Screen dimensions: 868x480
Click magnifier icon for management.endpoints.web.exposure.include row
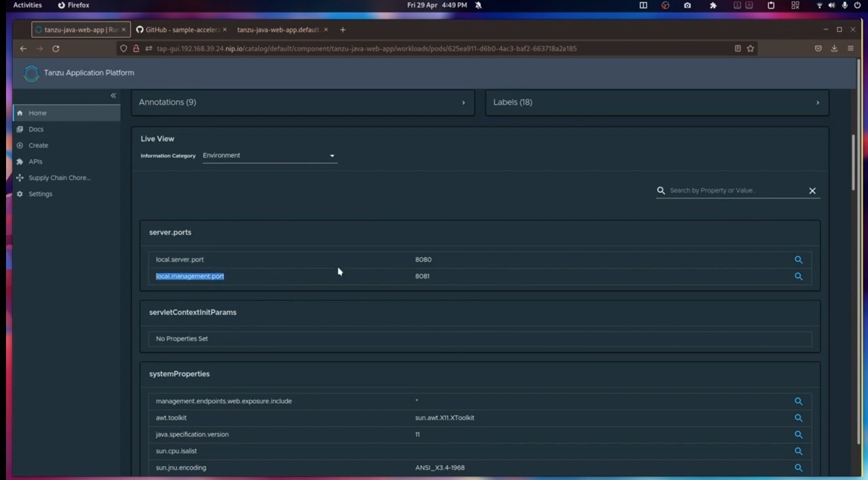click(x=799, y=401)
